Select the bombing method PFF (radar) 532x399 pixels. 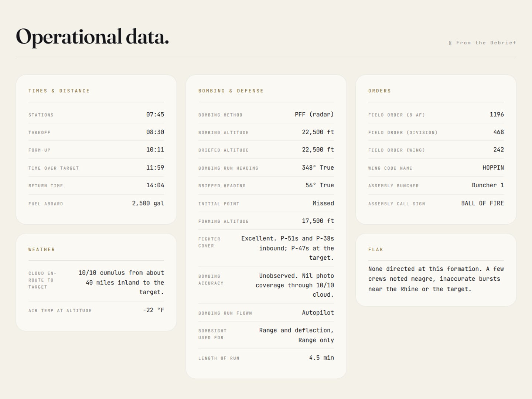(314, 115)
